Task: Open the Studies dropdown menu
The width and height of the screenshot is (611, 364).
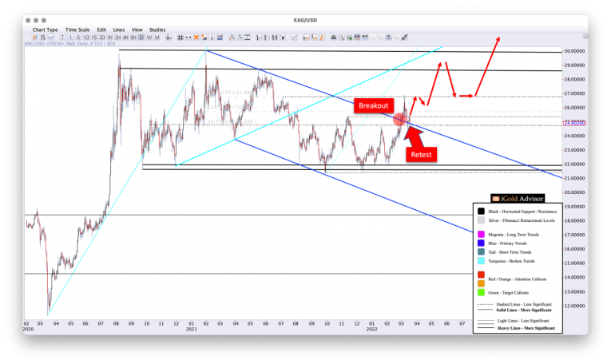Action: pyautogui.click(x=157, y=30)
